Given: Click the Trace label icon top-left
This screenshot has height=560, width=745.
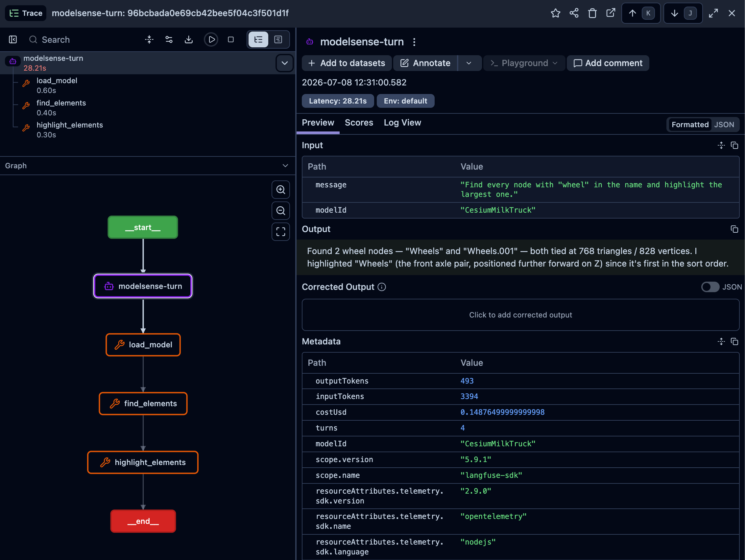Looking at the screenshot, I should (26, 13).
